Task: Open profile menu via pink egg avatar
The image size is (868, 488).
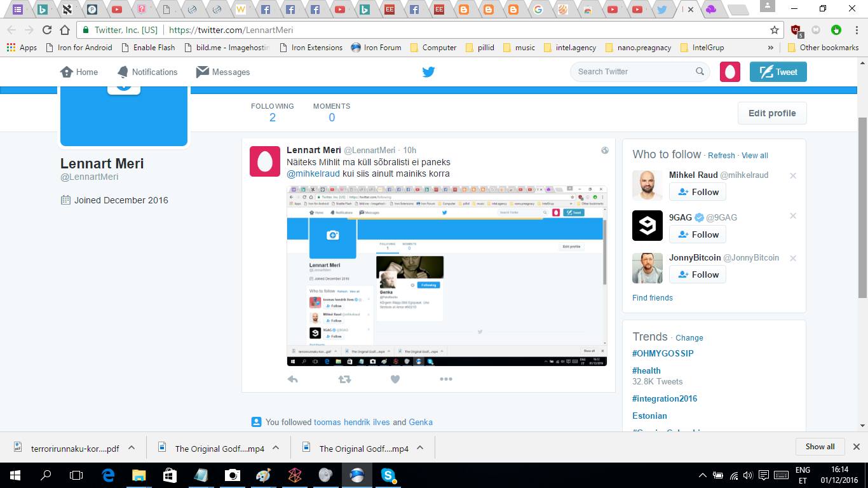Action: click(x=730, y=72)
